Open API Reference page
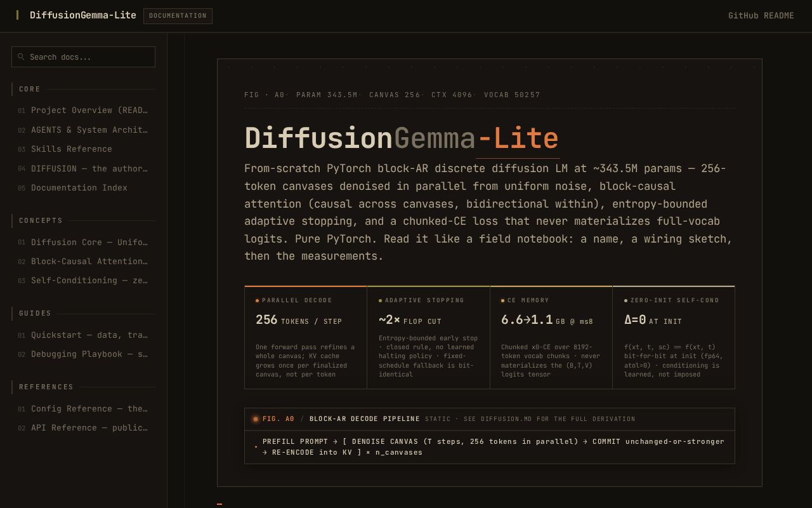812x508 pixels. click(83, 428)
